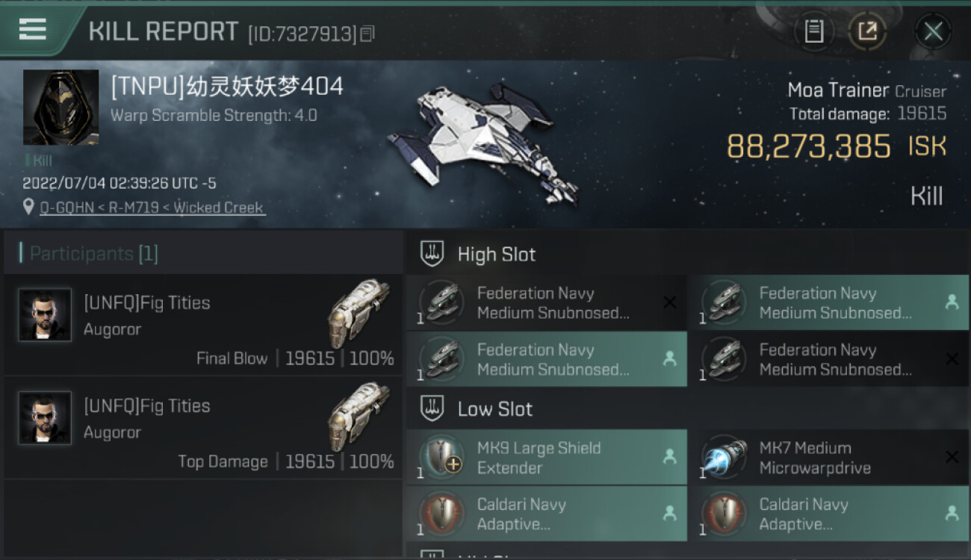This screenshot has height=560, width=971.
Task: Open the hamburger menu icon
Action: pos(32,29)
